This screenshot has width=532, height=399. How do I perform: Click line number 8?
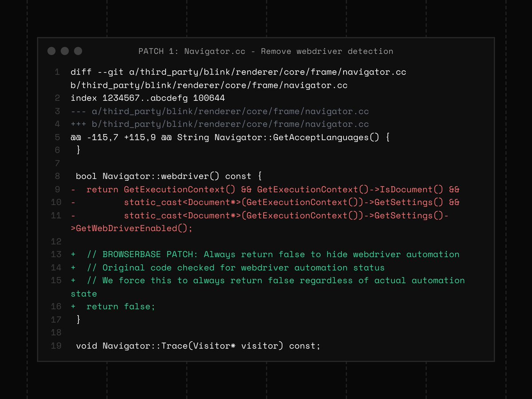57,176
